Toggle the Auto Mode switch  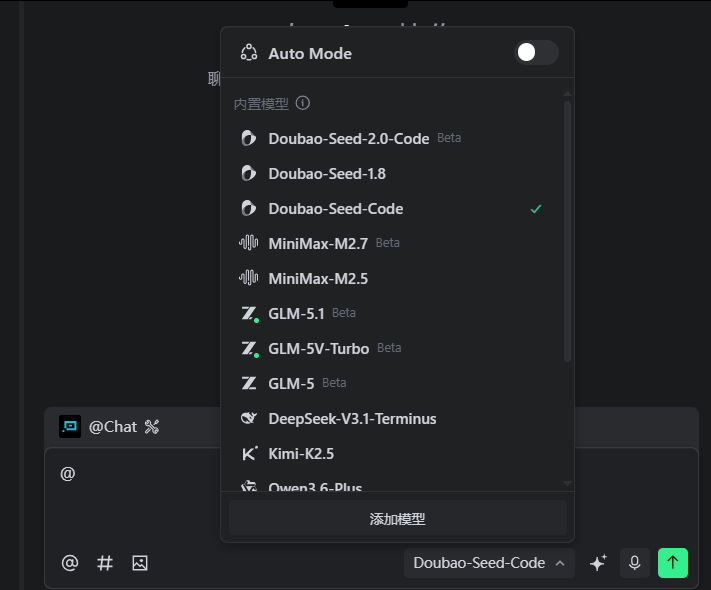coord(536,53)
